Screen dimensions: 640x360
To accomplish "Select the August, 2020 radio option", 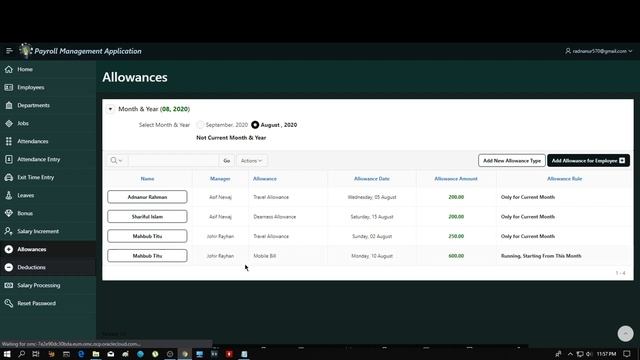I will pos(255,125).
